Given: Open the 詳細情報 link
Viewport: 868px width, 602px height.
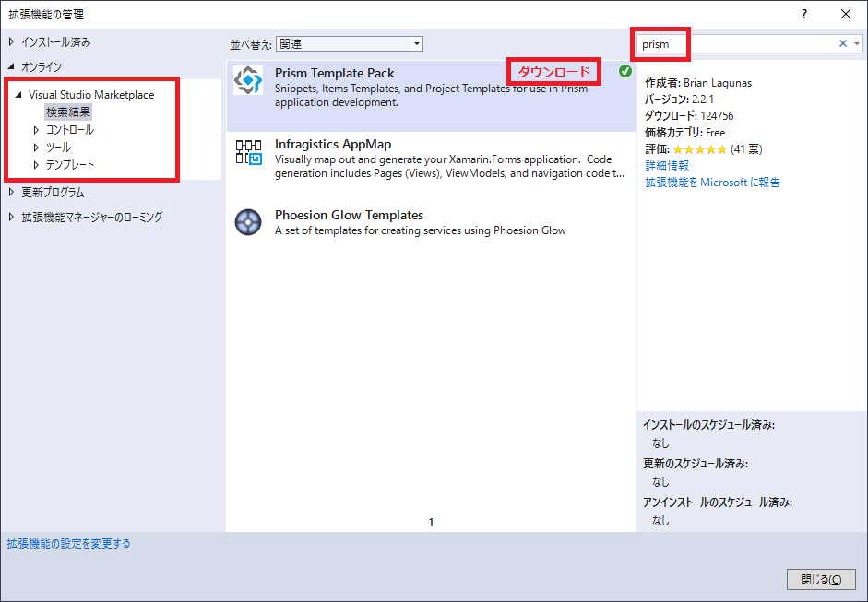Looking at the screenshot, I should [667, 165].
